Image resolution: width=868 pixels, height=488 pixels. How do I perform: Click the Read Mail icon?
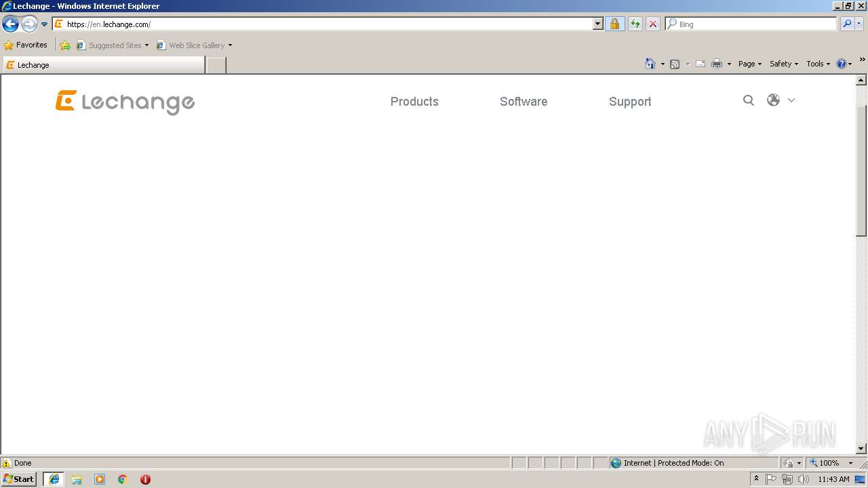pyautogui.click(x=701, y=64)
